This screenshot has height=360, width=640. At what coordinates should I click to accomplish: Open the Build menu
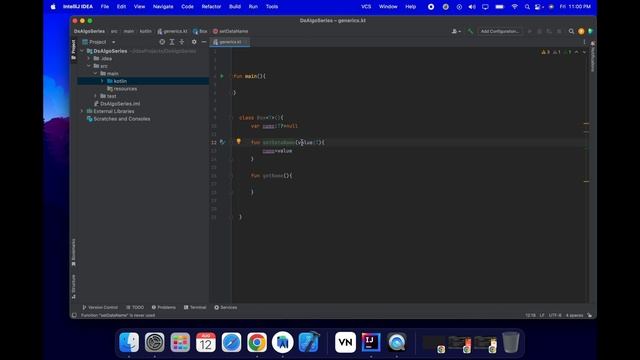click(x=235, y=7)
